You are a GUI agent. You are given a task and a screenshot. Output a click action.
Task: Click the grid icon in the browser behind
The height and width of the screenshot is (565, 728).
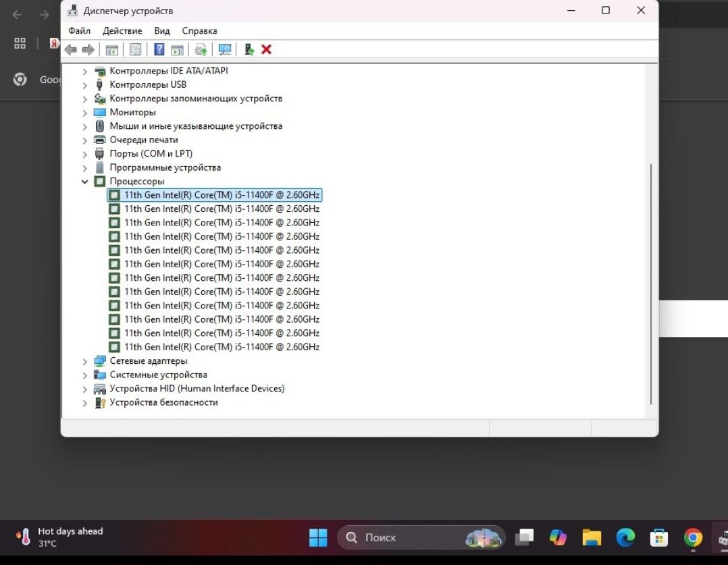[20, 43]
